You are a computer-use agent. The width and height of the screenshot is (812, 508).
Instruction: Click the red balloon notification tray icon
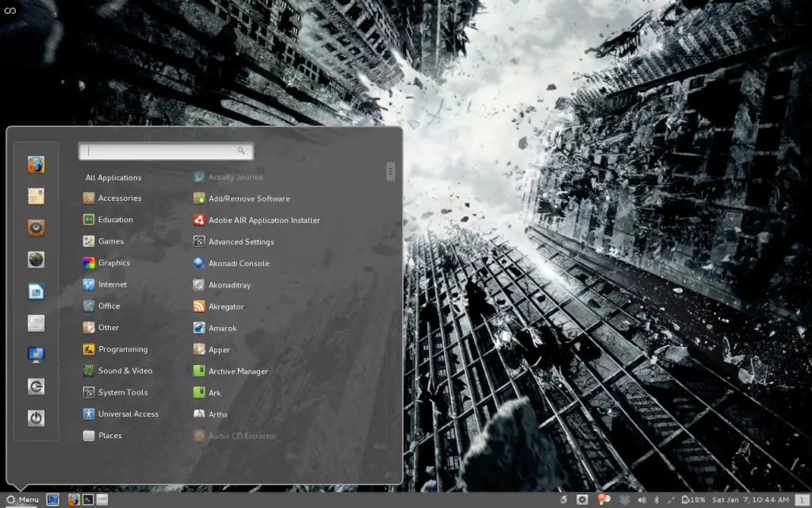click(603, 499)
